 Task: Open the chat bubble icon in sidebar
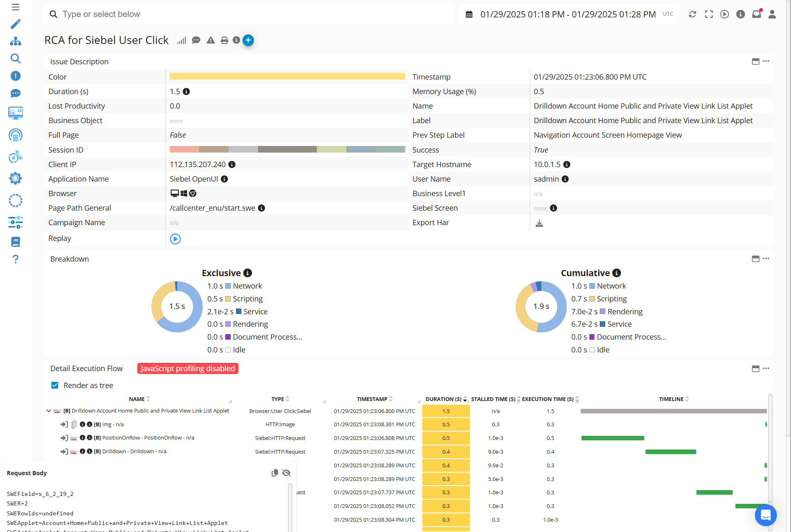click(15, 93)
